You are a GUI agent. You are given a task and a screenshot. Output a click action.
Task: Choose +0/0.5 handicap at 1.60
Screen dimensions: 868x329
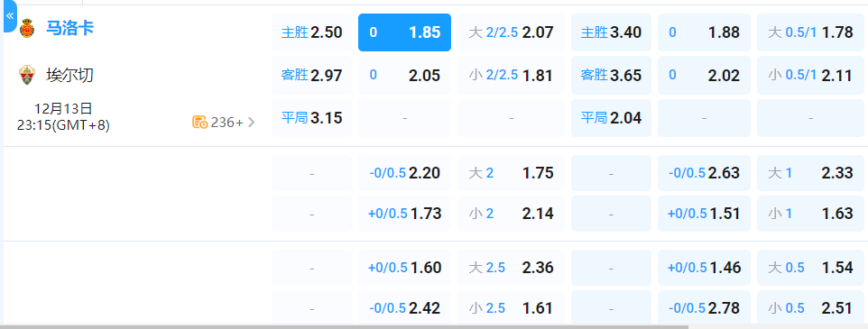pos(404,268)
